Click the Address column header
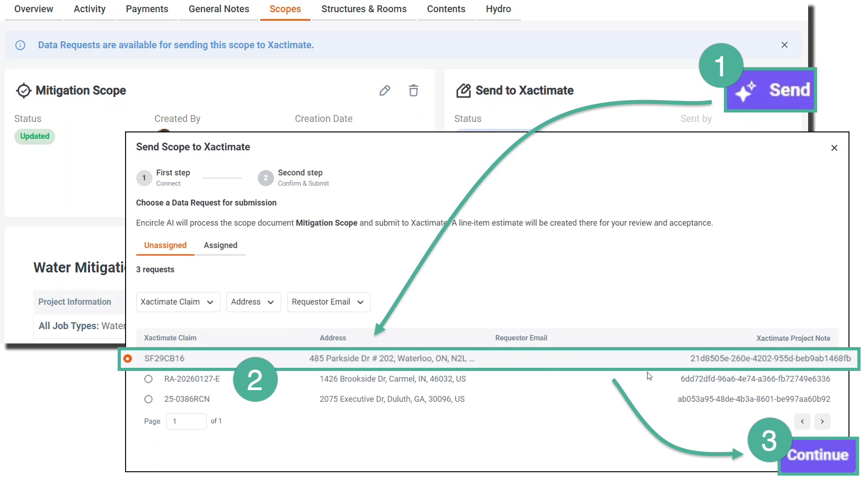 pos(333,338)
